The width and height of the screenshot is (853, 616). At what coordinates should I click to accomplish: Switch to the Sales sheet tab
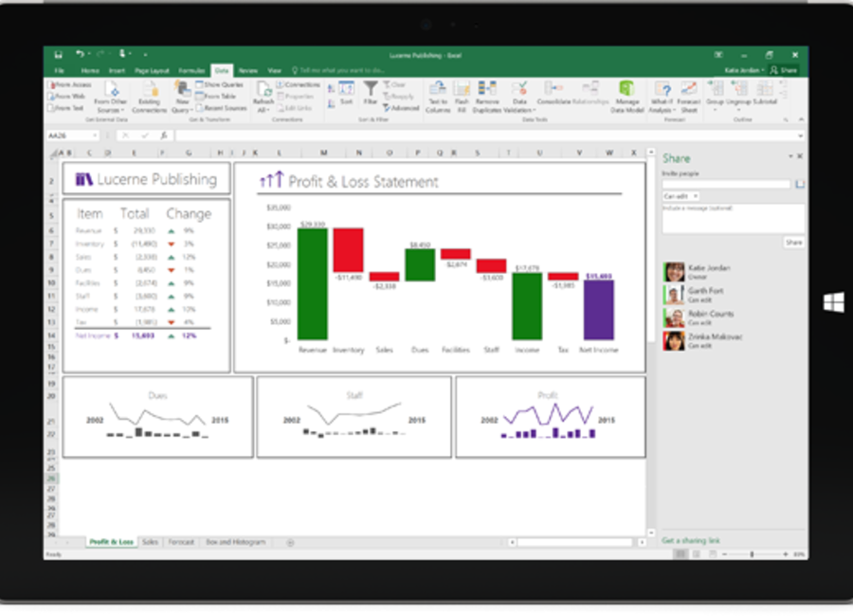click(150, 542)
